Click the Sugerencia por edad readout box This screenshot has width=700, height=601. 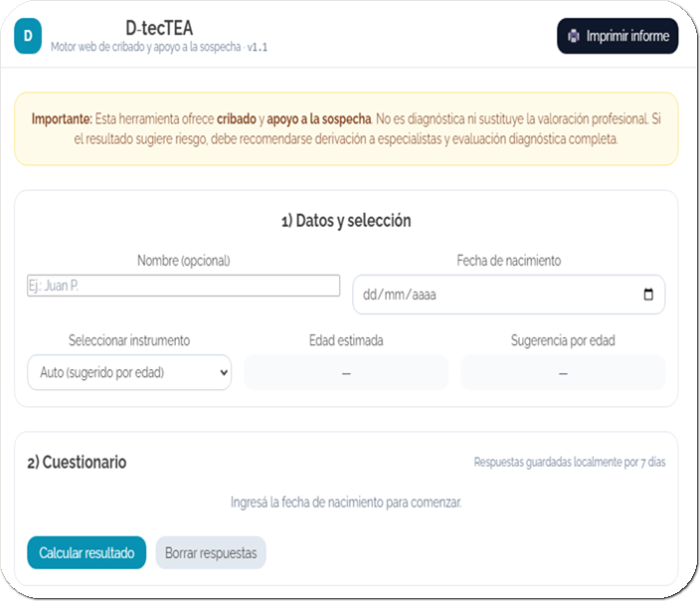click(x=562, y=373)
